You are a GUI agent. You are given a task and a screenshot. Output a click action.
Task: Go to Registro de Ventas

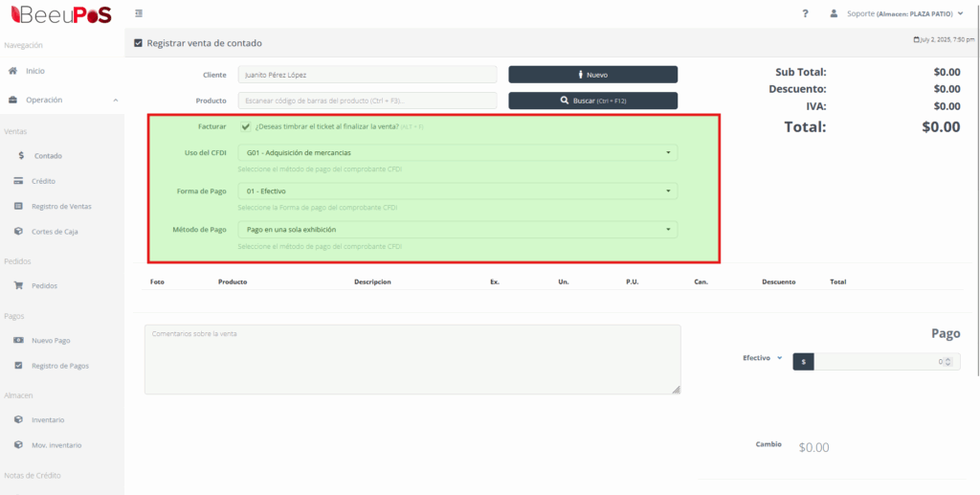click(61, 206)
